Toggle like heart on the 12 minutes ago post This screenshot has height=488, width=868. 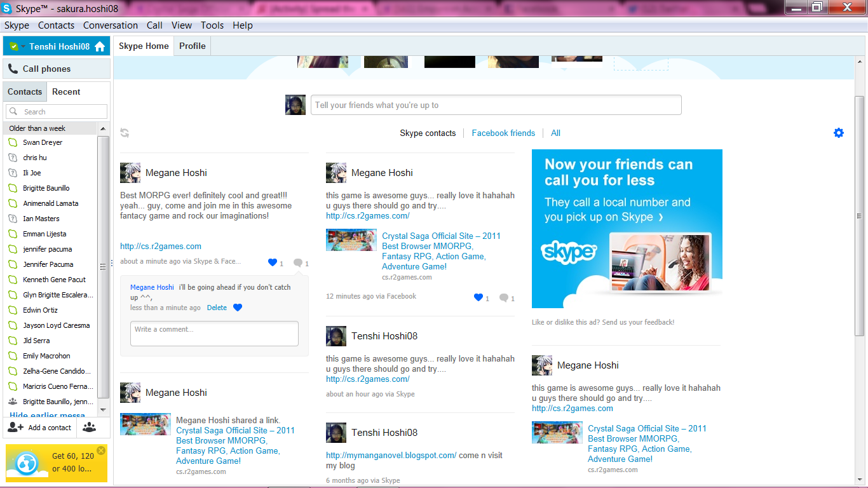tap(478, 297)
